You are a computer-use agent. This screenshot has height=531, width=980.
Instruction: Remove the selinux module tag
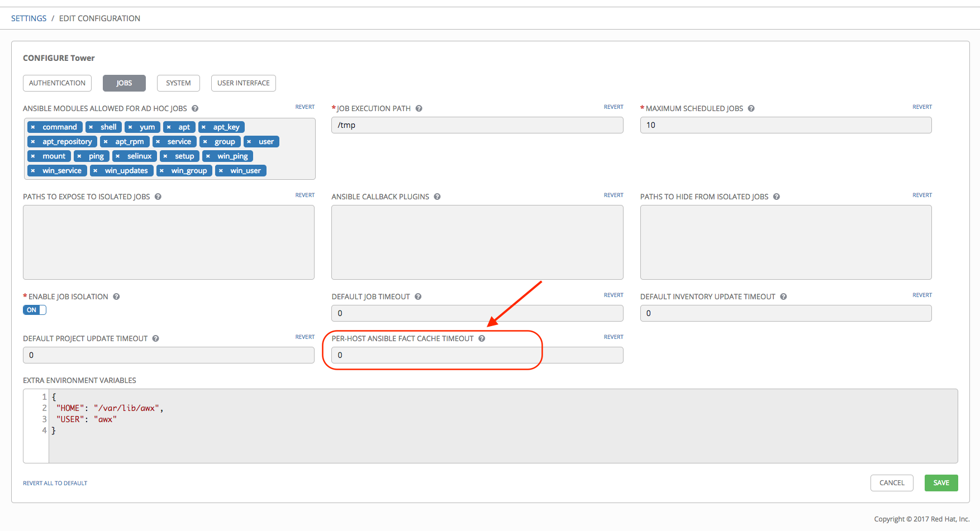[x=118, y=156]
